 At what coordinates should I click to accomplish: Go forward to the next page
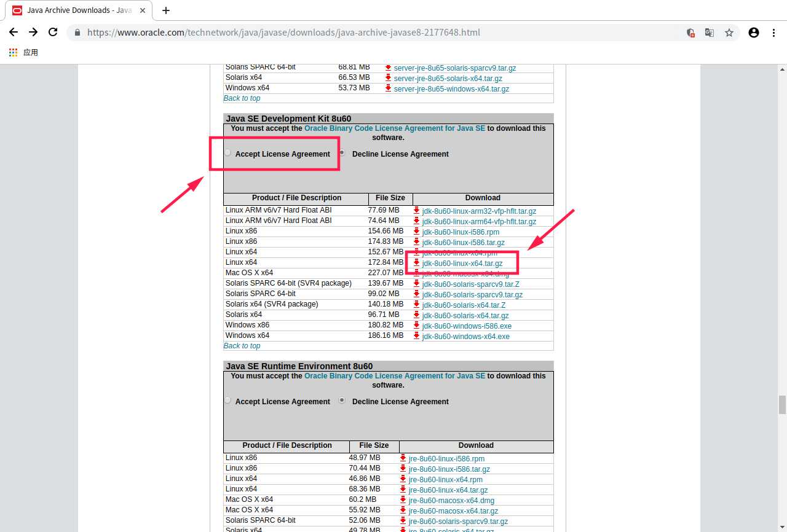[x=33, y=33]
